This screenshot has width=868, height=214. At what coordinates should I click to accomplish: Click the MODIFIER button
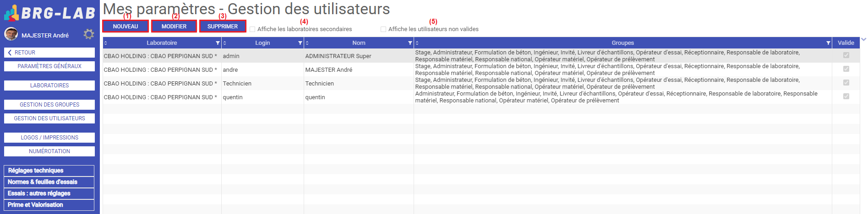[x=174, y=27]
